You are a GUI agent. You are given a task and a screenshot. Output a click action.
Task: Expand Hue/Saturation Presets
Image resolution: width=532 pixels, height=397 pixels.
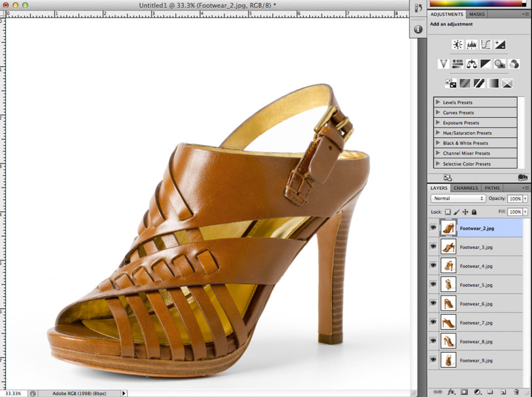pyautogui.click(x=438, y=133)
